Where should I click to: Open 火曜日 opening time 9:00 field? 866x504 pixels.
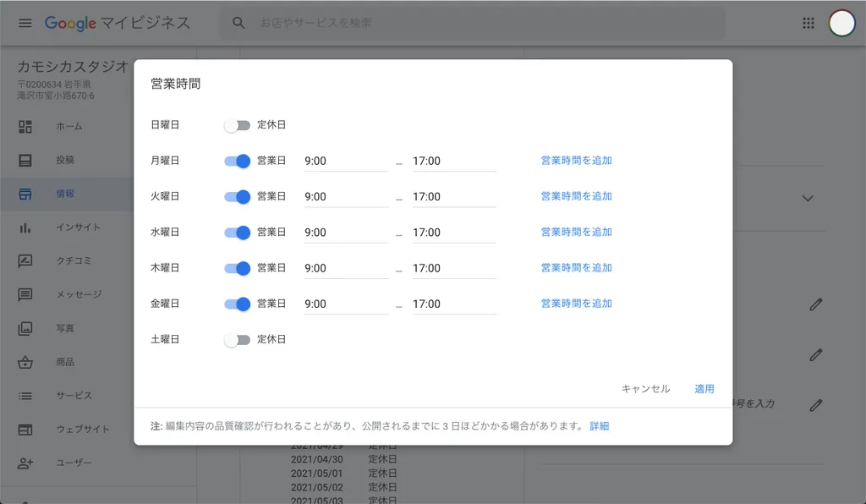(346, 197)
